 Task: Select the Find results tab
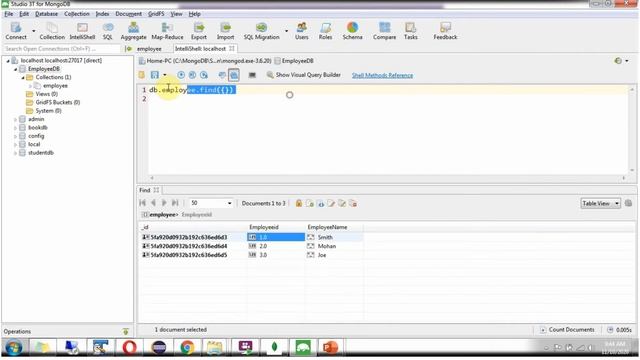click(x=144, y=190)
